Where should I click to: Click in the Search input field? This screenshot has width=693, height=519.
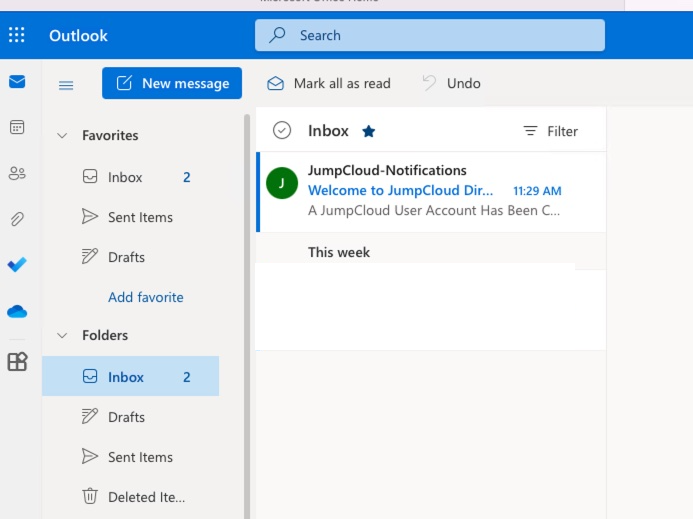(x=430, y=35)
